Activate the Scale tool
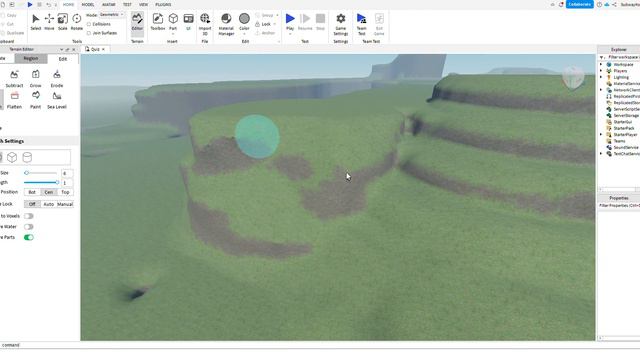 tap(62, 22)
